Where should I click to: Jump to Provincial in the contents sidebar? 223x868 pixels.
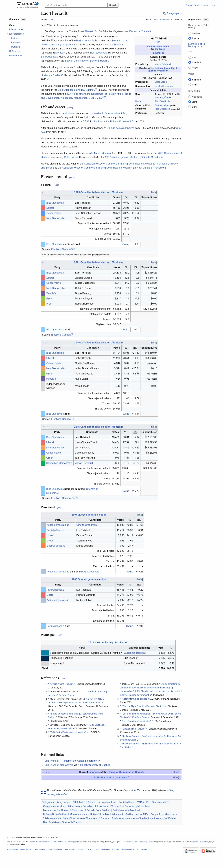pos(16,42)
